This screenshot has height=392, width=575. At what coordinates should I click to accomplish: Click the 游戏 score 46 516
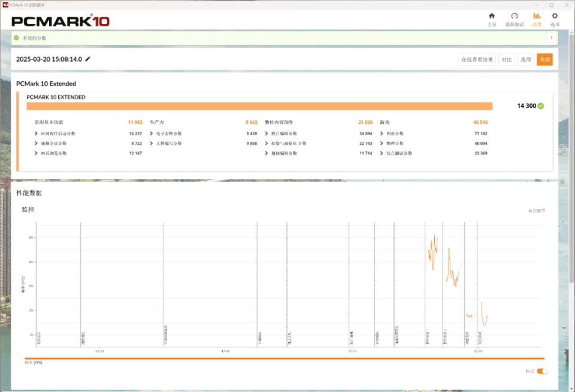pyautogui.click(x=480, y=122)
